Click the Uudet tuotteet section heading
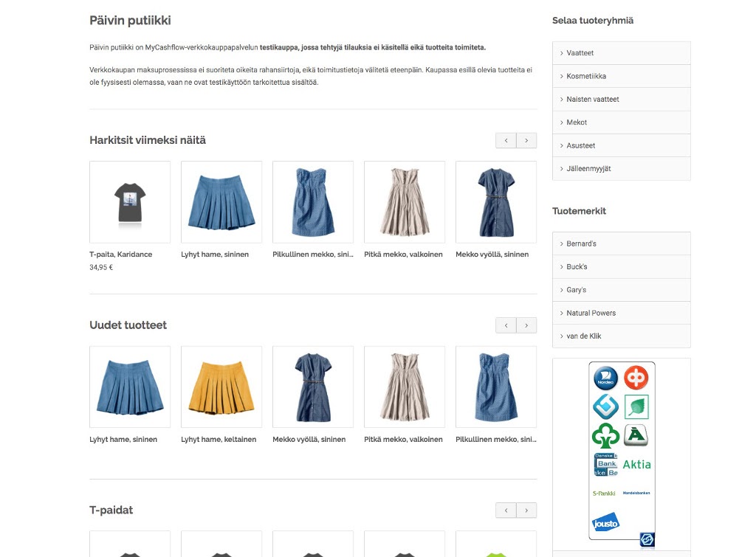756x557 pixels. point(128,325)
